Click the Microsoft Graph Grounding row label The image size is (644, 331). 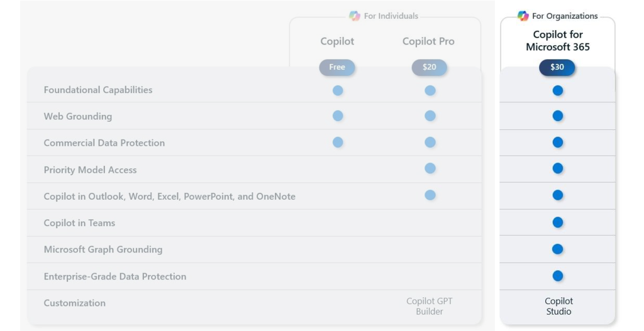coord(103,249)
